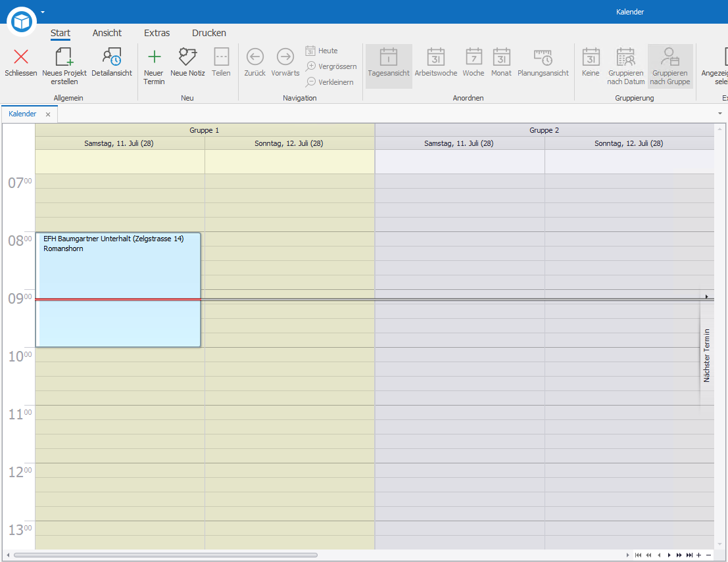Navigate back with Zurück arrow
Image resolution: width=728 pixels, height=562 pixels.
(x=255, y=57)
